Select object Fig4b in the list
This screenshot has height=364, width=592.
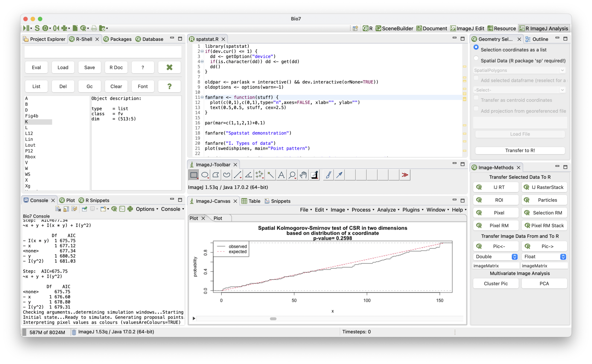click(x=32, y=116)
